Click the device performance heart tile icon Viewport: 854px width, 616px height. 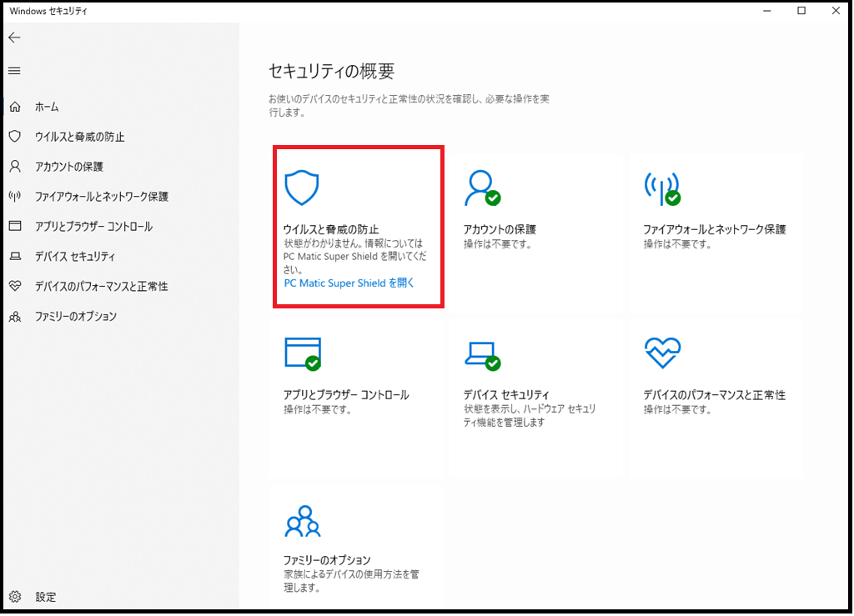662,353
